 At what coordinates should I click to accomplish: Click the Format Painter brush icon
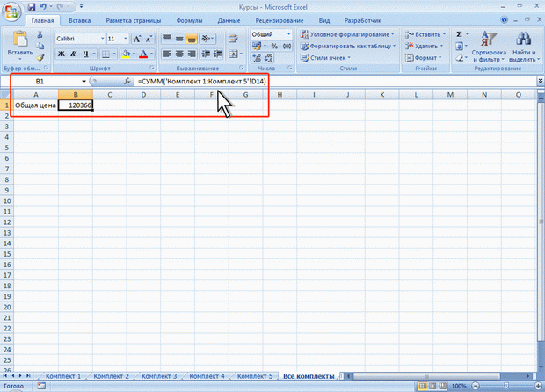coord(41,57)
